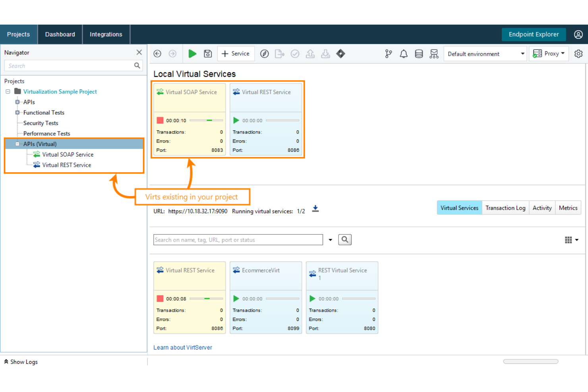
Task: Click the database icon in the toolbar
Action: click(419, 53)
